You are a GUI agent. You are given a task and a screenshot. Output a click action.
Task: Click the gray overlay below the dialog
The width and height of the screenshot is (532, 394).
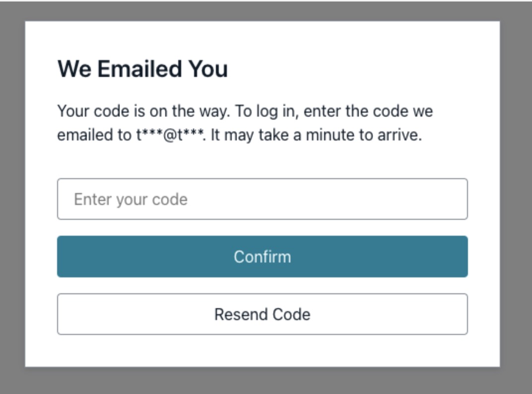(x=262, y=381)
